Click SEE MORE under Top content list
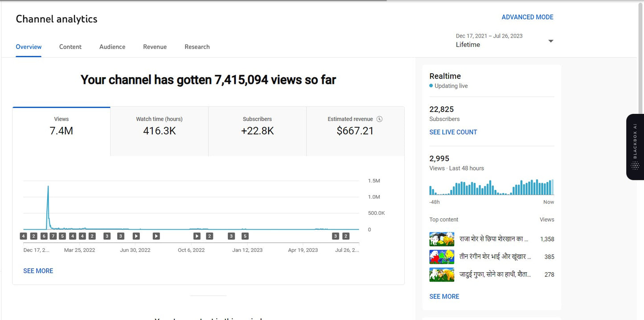 444,296
